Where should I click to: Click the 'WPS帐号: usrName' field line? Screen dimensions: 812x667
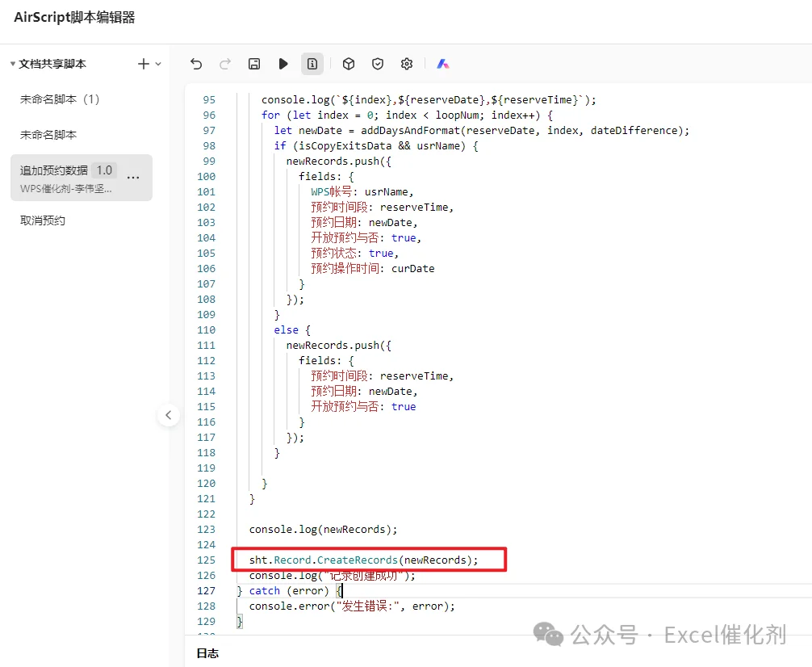[362, 191]
